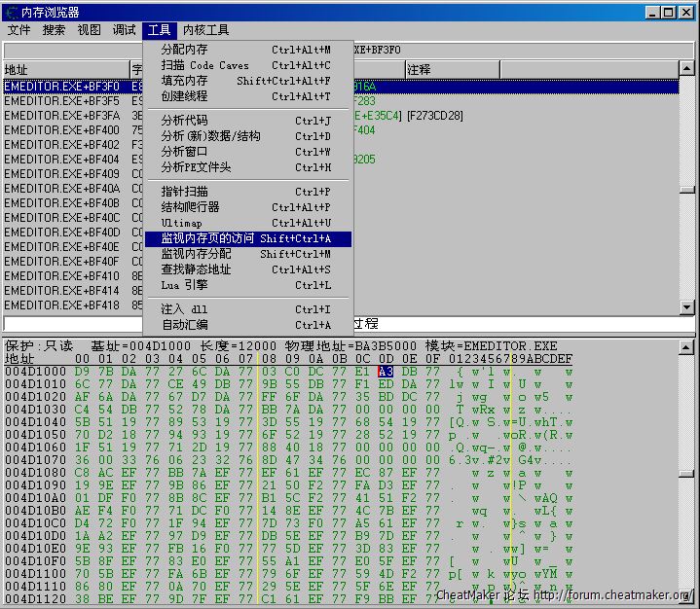Open the 文件 (File) menu
700x609 pixels.
coord(19,30)
